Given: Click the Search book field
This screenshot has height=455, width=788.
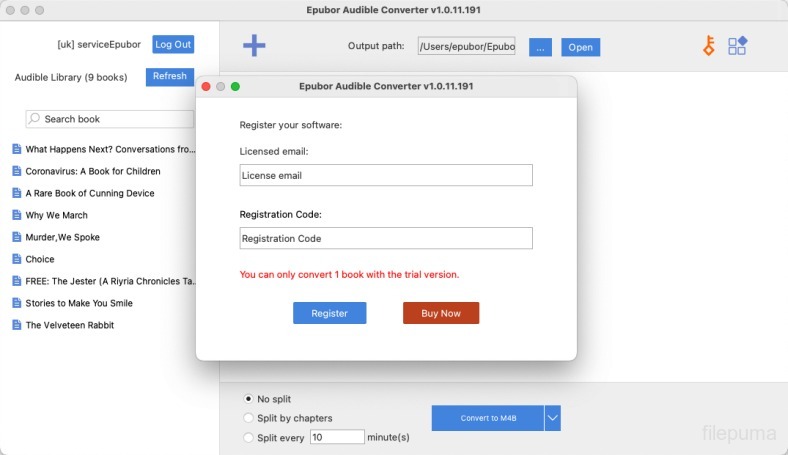Looking at the screenshot, I should [x=110, y=119].
